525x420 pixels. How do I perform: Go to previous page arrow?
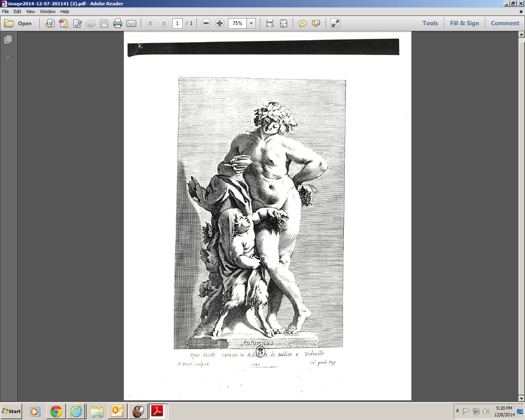[150, 23]
